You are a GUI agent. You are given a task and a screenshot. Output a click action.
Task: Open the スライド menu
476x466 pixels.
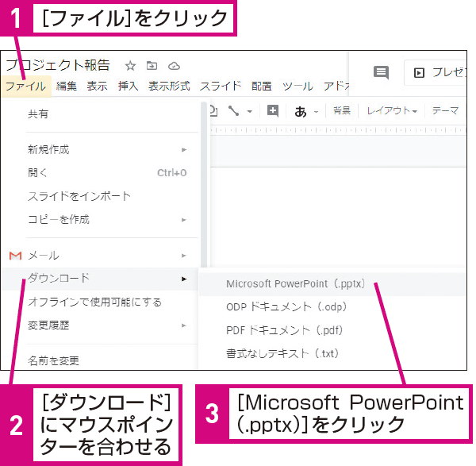pos(221,86)
